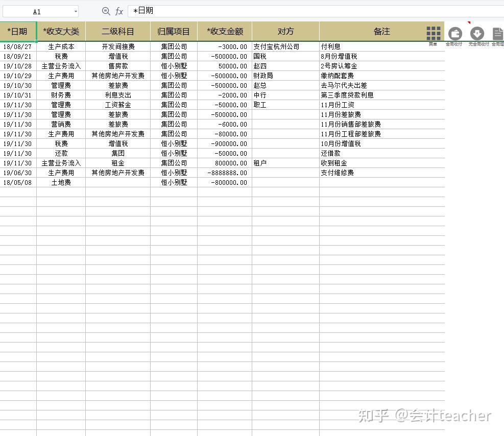504x436 pixels.
Task: Select amount cell 50000.00 in 售房款 row
Action: [x=225, y=66]
